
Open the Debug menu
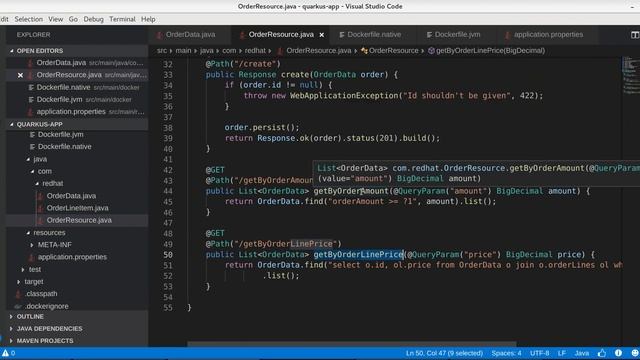tap(93, 19)
